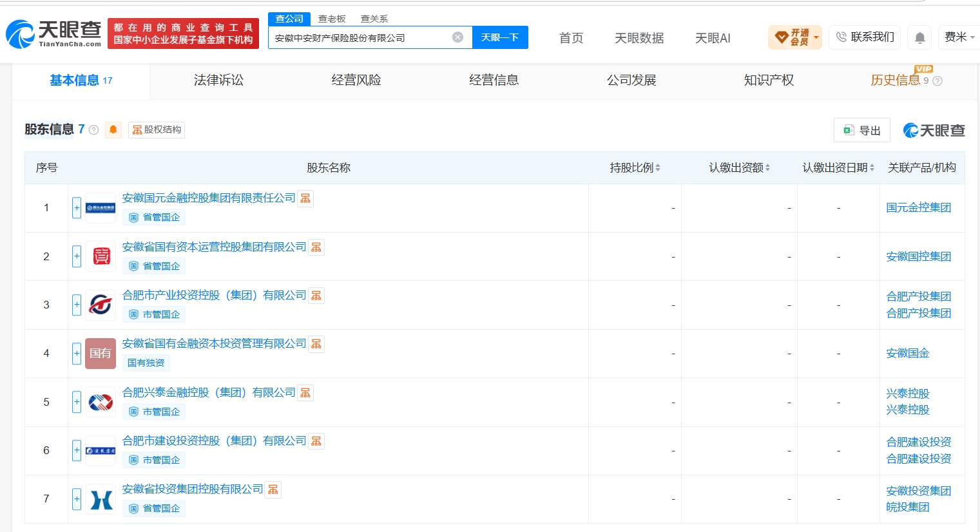This screenshot has height=532, width=980.
Task: Switch to the 知识产权 tab
Action: [x=769, y=80]
